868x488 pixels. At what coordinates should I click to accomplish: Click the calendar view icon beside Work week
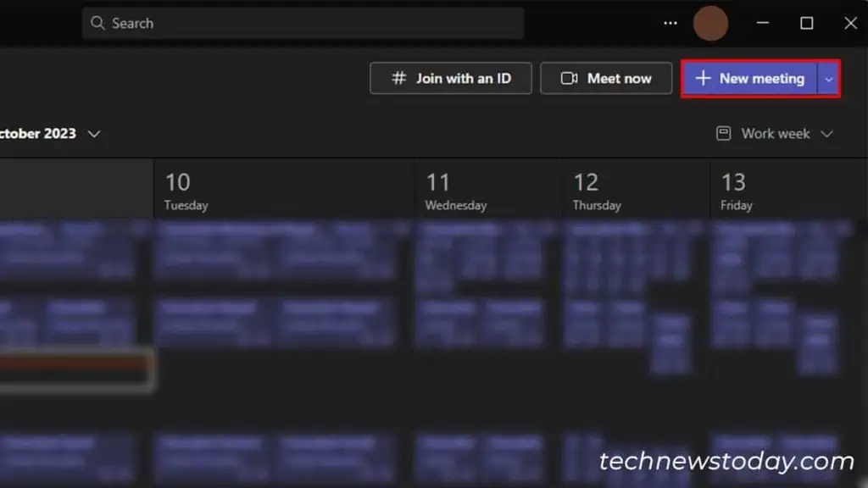pyautogui.click(x=724, y=133)
